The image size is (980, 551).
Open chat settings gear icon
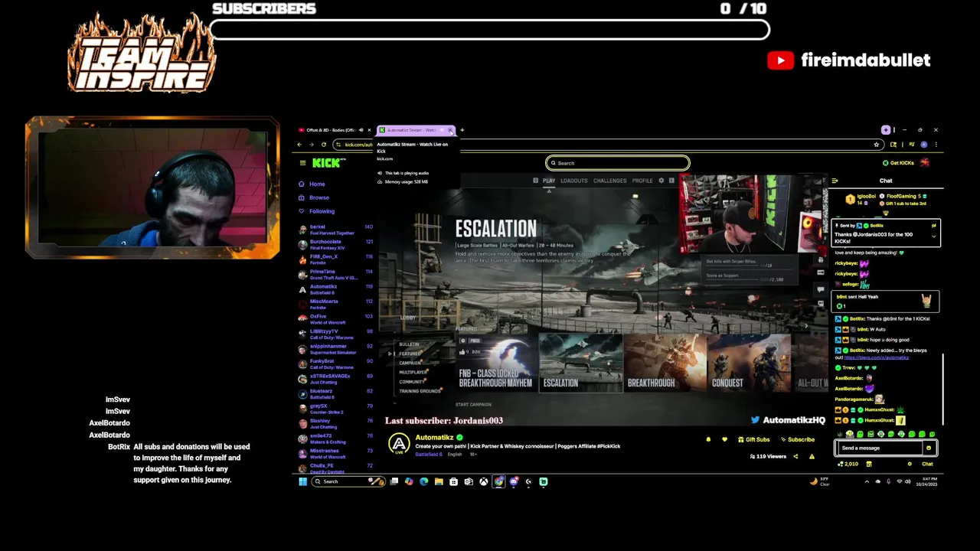(x=910, y=464)
